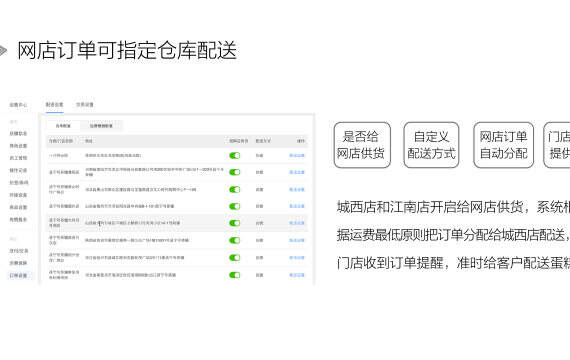The width and height of the screenshot is (570, 360).
Task: Click the 网店订单自动分配 box
Action: click(x=503, y=145)
